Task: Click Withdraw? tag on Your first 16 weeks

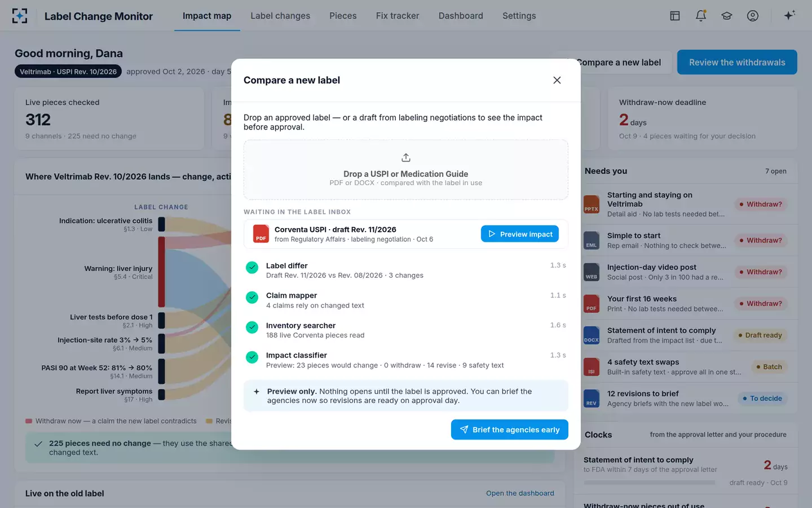Action: coord(761,304)
